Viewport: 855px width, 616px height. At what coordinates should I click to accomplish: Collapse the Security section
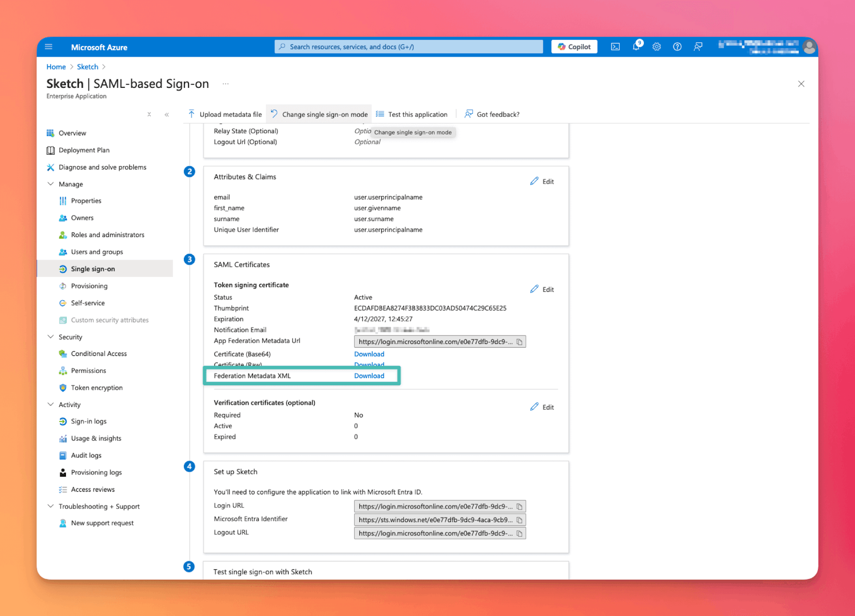pos(50,337)
